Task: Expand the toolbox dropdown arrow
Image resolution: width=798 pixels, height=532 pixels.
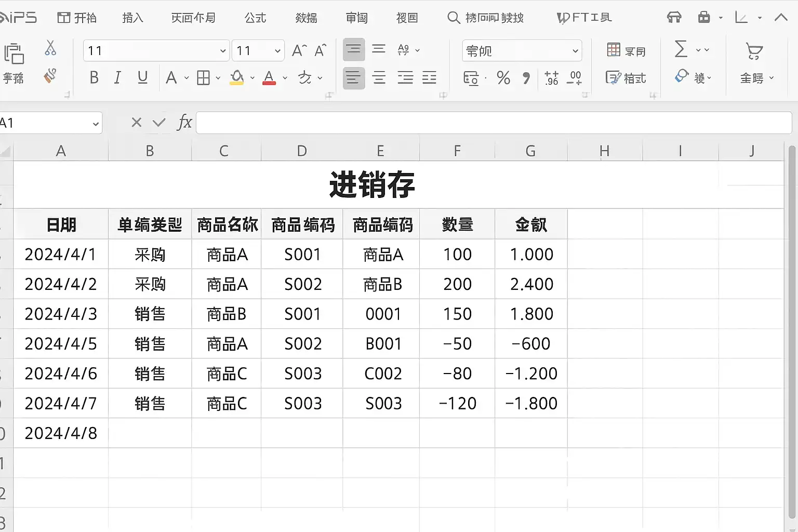Action: tap(721, 18)
